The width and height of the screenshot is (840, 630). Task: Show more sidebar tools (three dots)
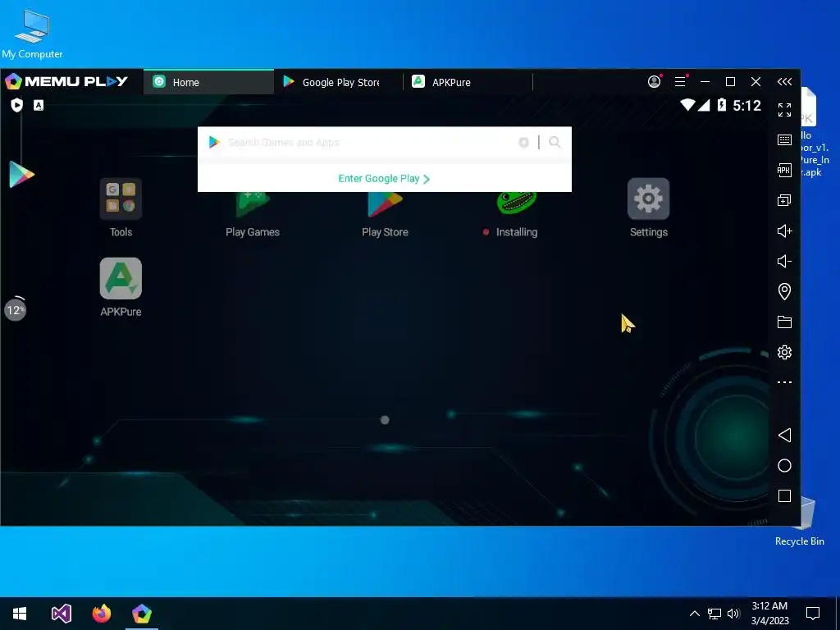tap(784, 382)
